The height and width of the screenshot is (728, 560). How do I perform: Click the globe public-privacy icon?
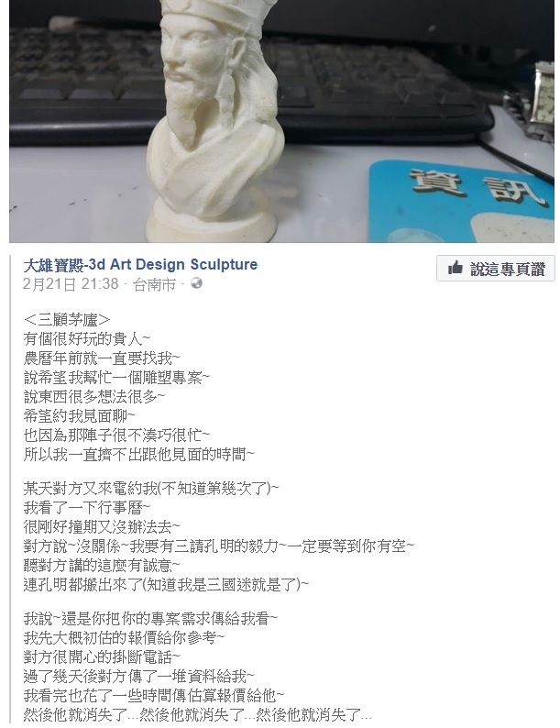coord(197,283)
